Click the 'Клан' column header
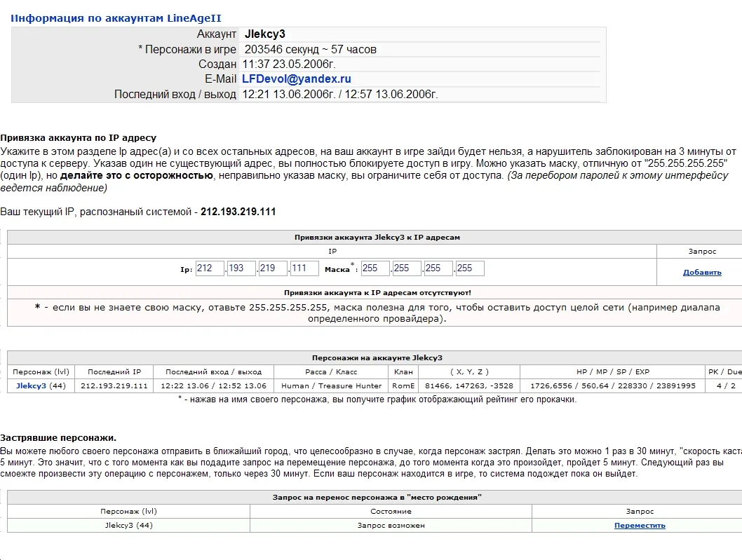Screen dimensions: 742x560 click(x=403, y=371)
